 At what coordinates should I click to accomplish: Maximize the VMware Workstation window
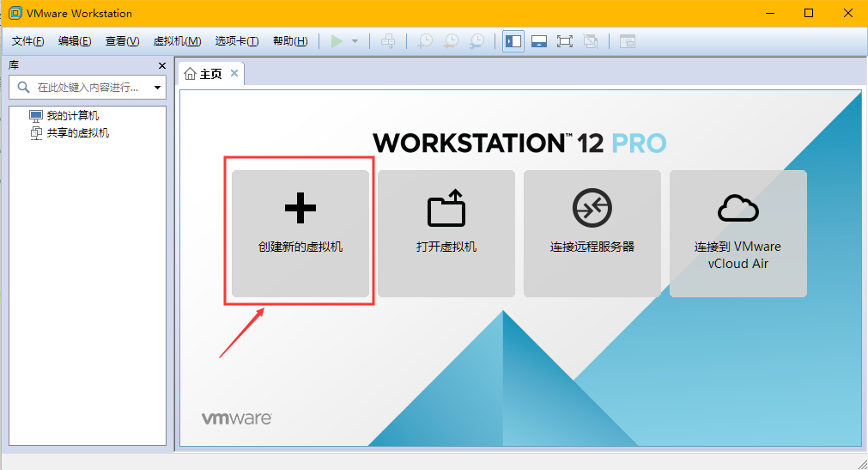point(809,13)
